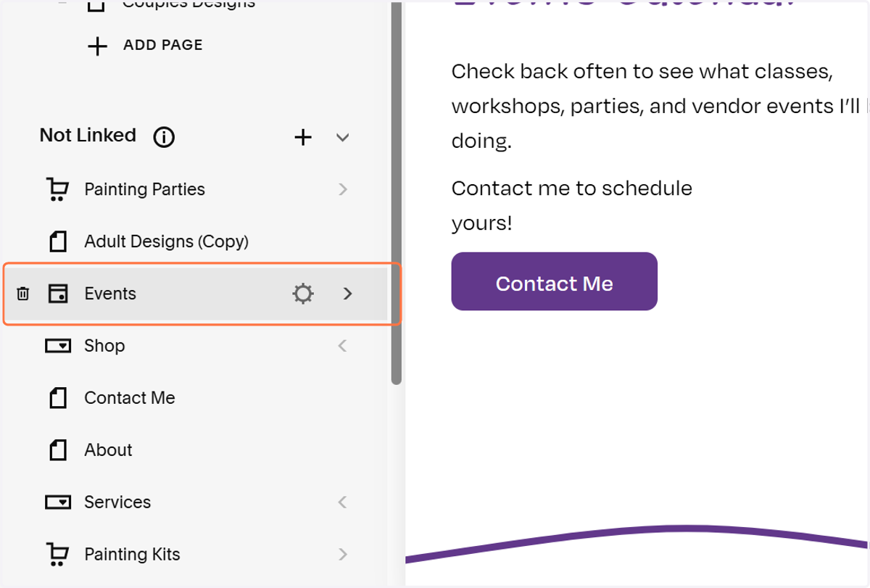Collapse the Not Linked section chevron

343,137
